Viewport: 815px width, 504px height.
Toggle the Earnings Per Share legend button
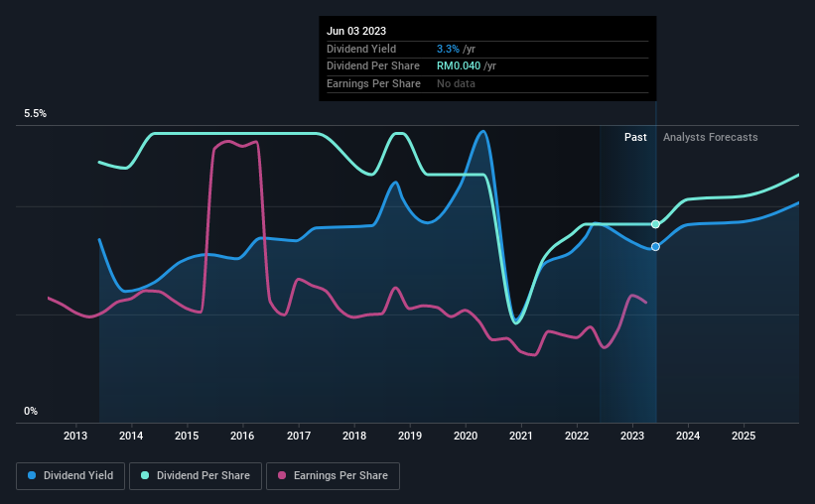click(x=333, y=476)
